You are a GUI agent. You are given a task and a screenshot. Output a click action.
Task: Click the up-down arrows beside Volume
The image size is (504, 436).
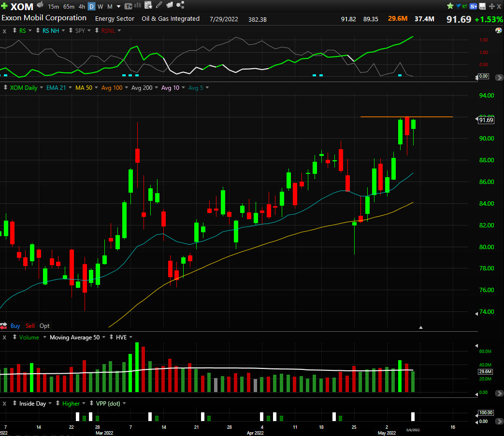[14, 337]
